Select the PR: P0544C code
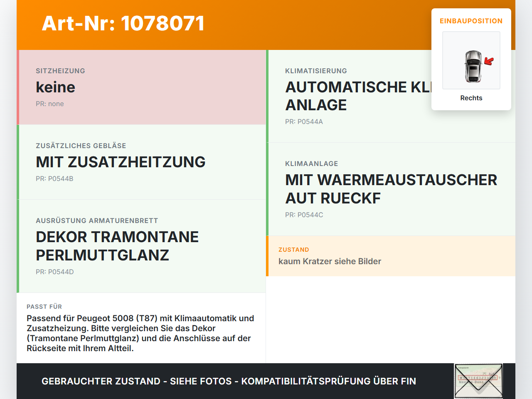The height and width of the screenshot is (399, 532). [x=304, y=215]
